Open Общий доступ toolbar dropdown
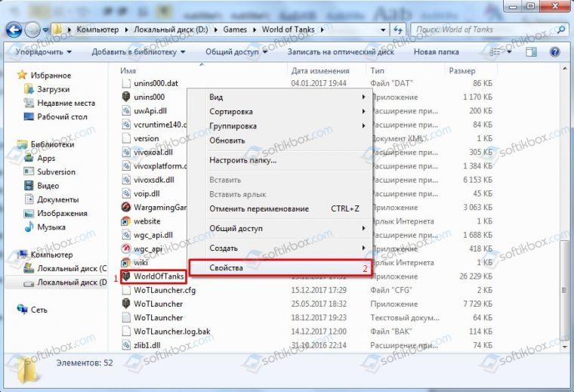The height and width of the screenshot is (392, 574). coord(236,52)
